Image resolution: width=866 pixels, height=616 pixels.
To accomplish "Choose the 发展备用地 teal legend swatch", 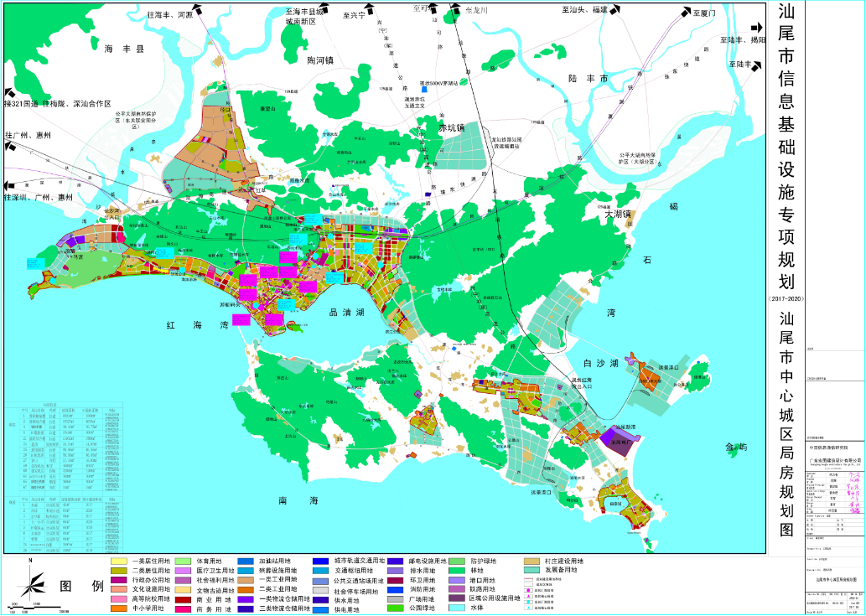I will pos(532,570).
